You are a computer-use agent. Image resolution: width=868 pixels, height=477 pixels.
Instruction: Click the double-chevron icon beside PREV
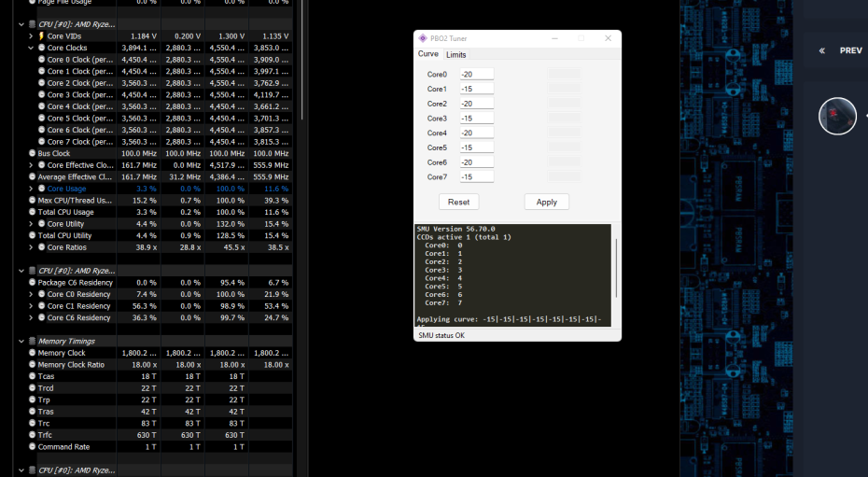[x=821, y=50]
